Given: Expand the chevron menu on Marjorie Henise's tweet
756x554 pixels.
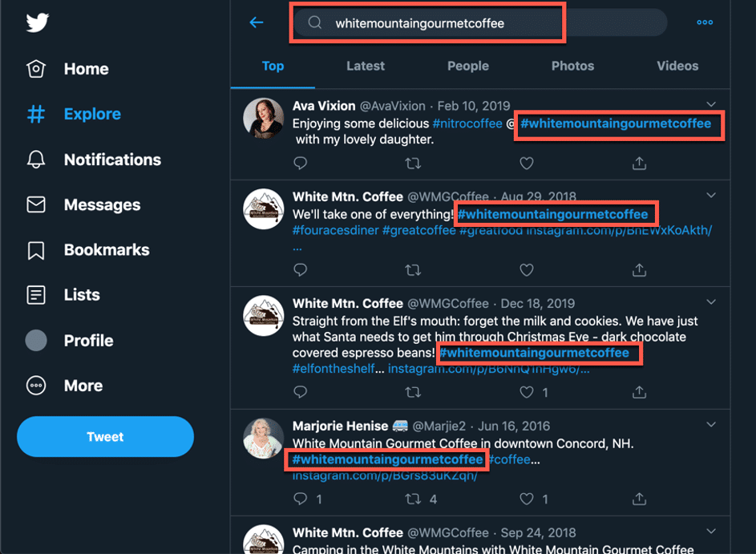Looking at the screenshot, I should pyautogui.click(x=710, y=425).
